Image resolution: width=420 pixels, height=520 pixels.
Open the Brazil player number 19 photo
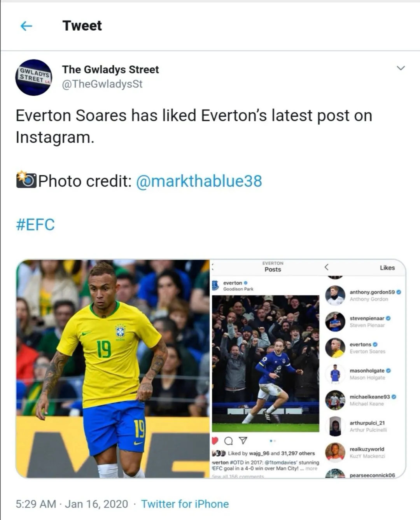[x=113, y=369]
